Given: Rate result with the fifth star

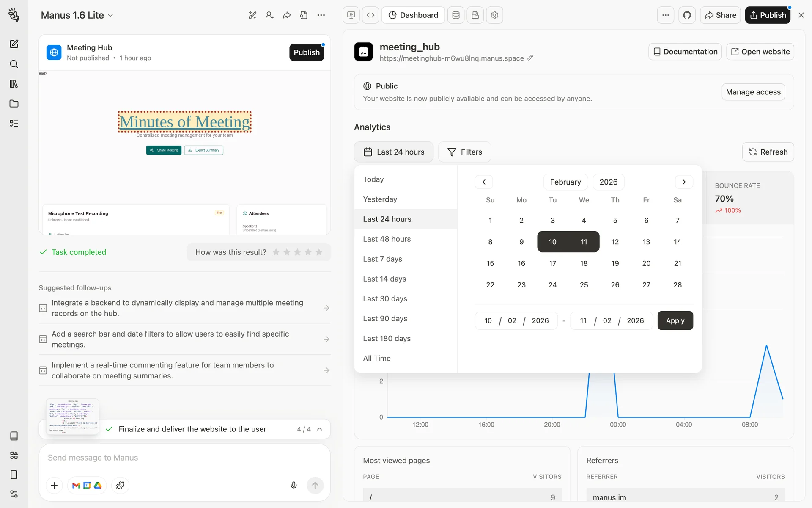Looking at the screenshot, I should (319, 252).
